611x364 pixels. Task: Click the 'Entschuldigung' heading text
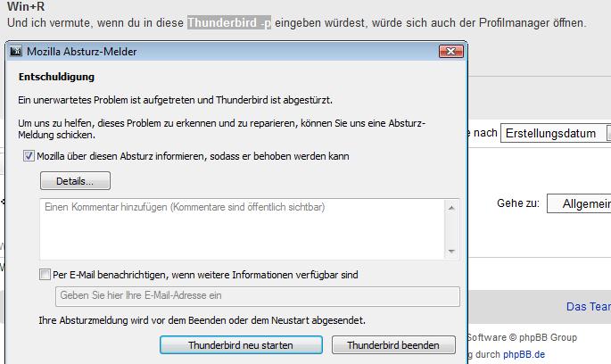[x=56, y=77]
